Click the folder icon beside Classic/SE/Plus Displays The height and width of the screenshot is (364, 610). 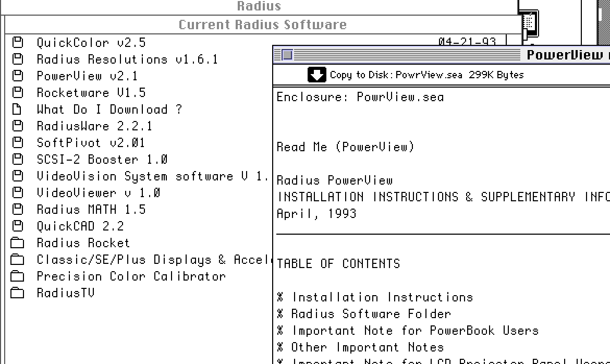pos(17,260)
